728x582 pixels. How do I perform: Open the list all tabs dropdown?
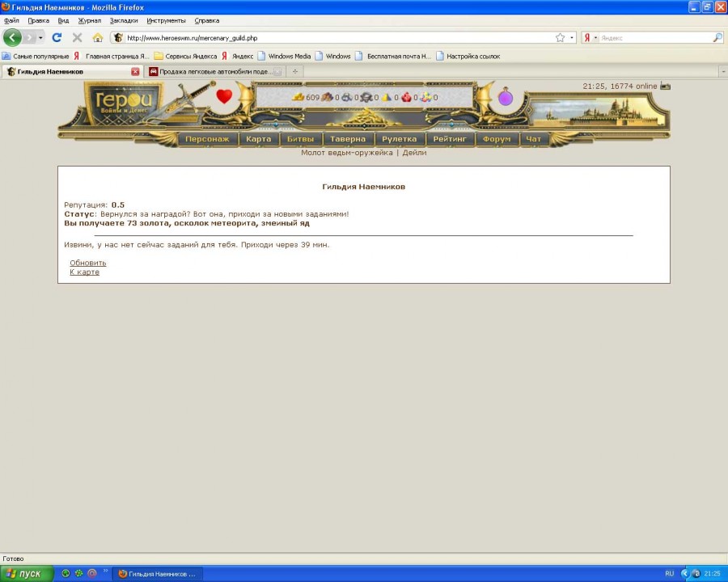[x=723, y=71]
